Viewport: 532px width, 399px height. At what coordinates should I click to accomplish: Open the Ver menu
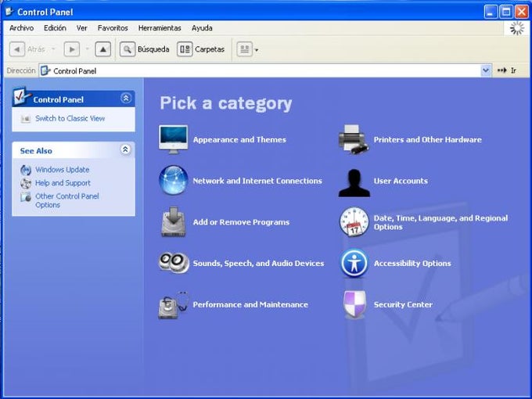(82, 28)
